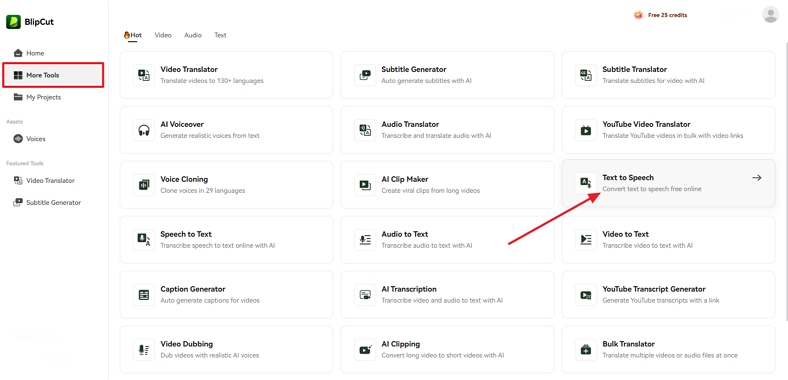Open More Tools in sidebar

53,75
